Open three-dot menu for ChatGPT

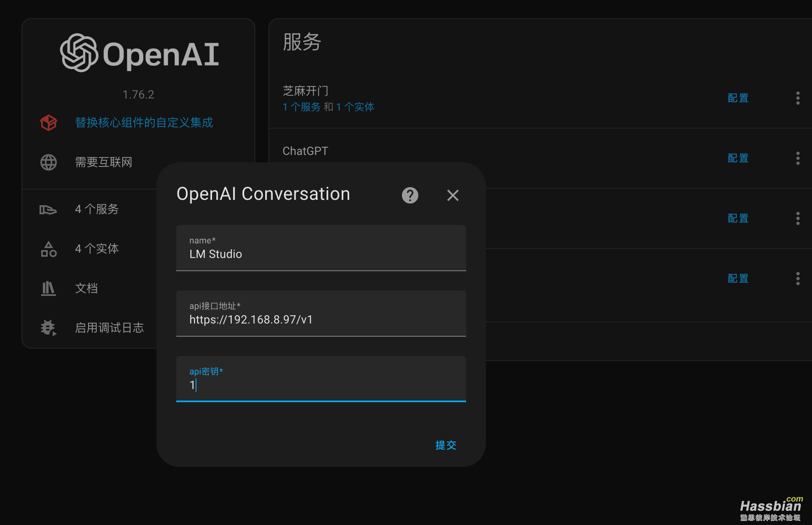pos(798,158)
